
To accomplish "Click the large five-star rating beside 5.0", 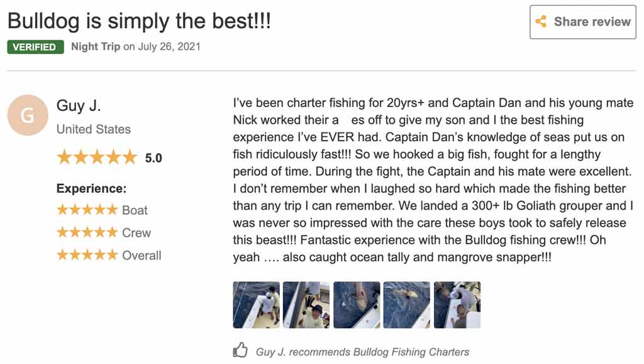I will click(96, 157).
